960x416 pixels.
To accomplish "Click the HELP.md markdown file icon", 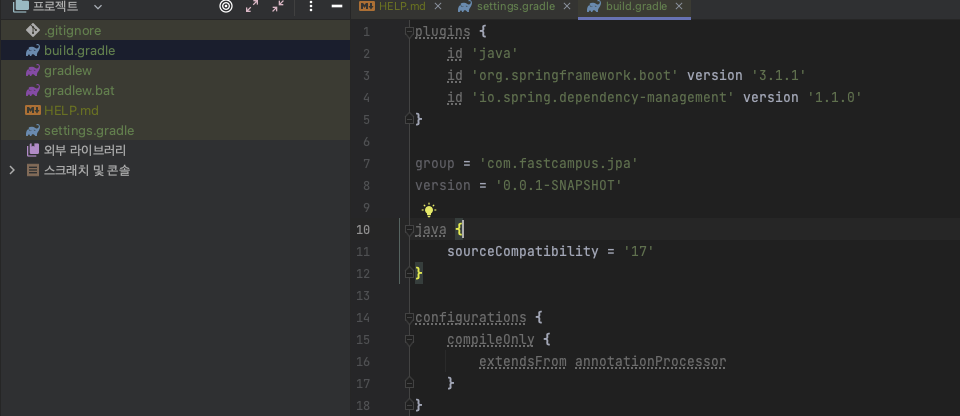I will 32,110.
